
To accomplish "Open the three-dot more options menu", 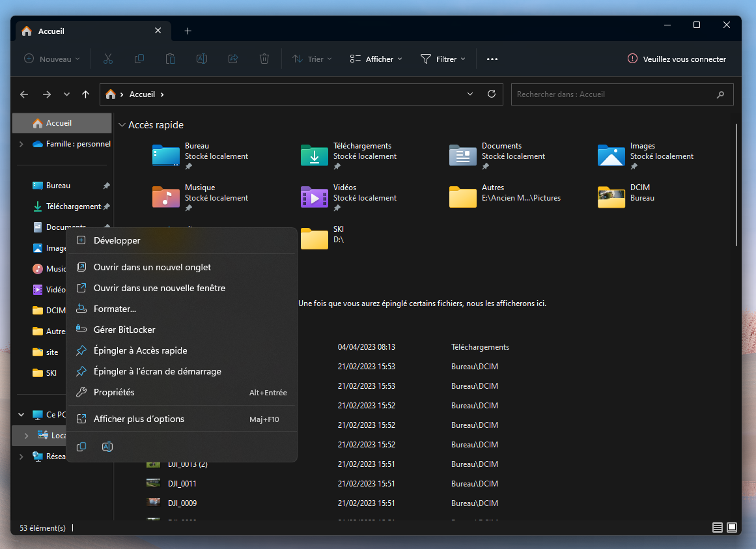I will tap(492, 59).
